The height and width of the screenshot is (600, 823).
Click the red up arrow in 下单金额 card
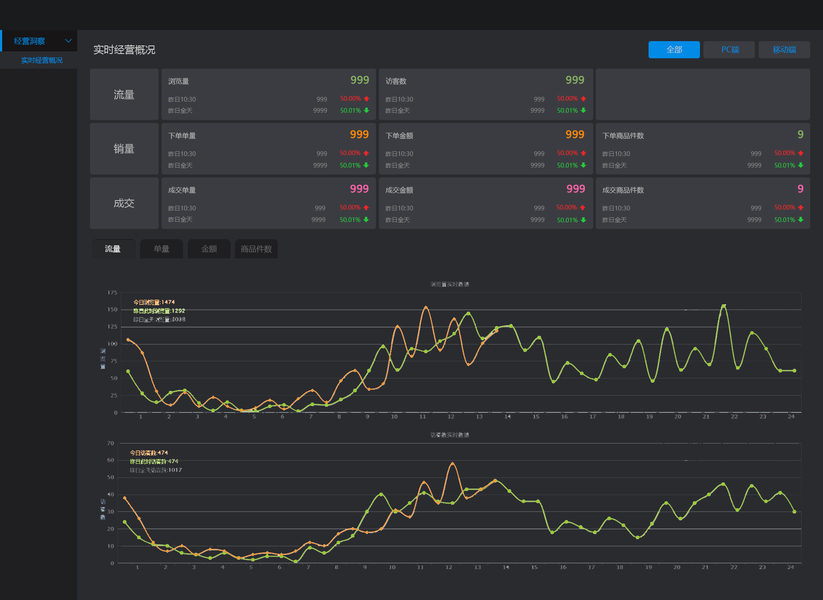tap(583, 153)
